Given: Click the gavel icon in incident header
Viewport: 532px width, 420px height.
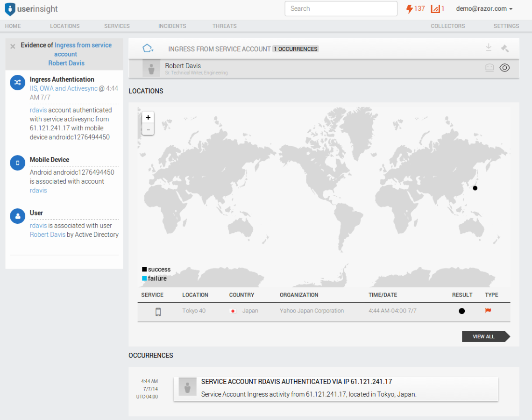Looking at the screenshot, I should point(504,48).
